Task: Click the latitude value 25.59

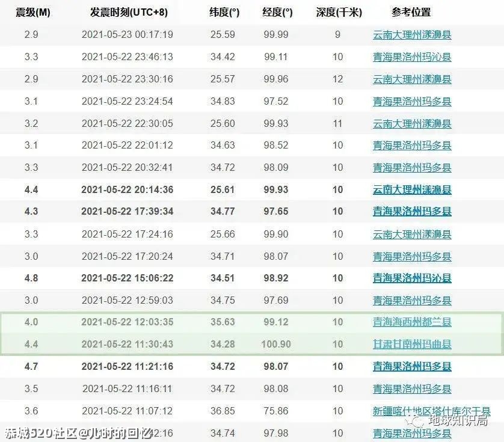Action: pyautogui.click(x=223, y=34)
